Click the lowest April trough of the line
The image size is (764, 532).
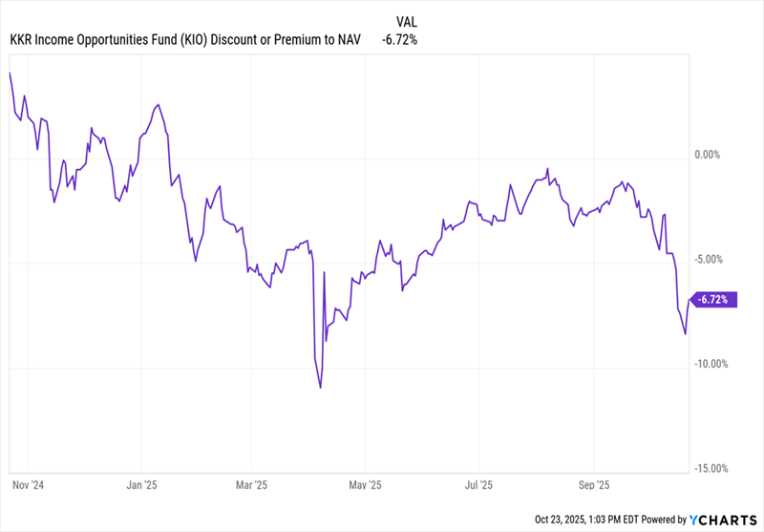click(321, 388)
